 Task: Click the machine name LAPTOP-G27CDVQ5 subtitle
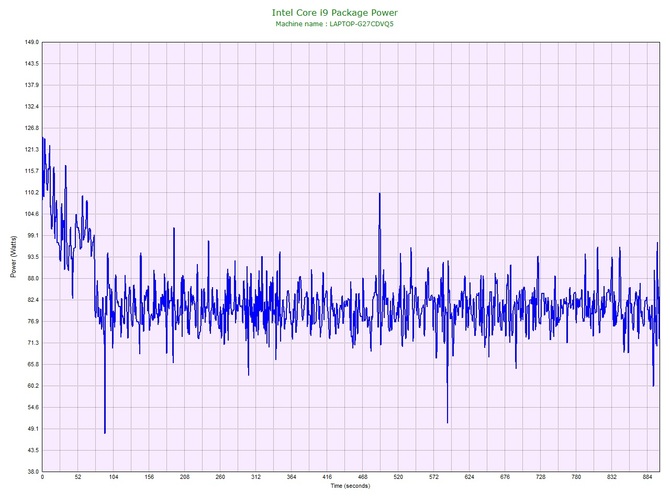coord(334,24)
